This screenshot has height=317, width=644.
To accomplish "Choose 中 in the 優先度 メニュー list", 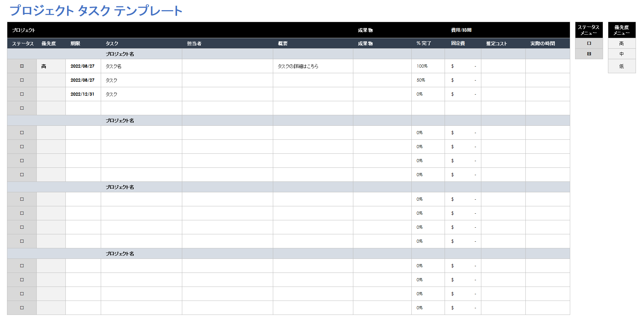I will [622, 54].
